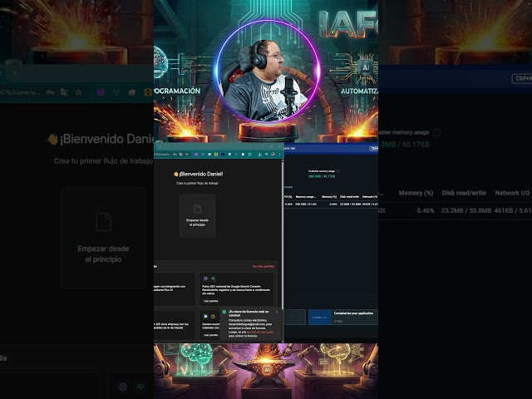Click the info icon beside Container memory usage
This screenshot has width=532, height=399.
[x=338, y=171]
